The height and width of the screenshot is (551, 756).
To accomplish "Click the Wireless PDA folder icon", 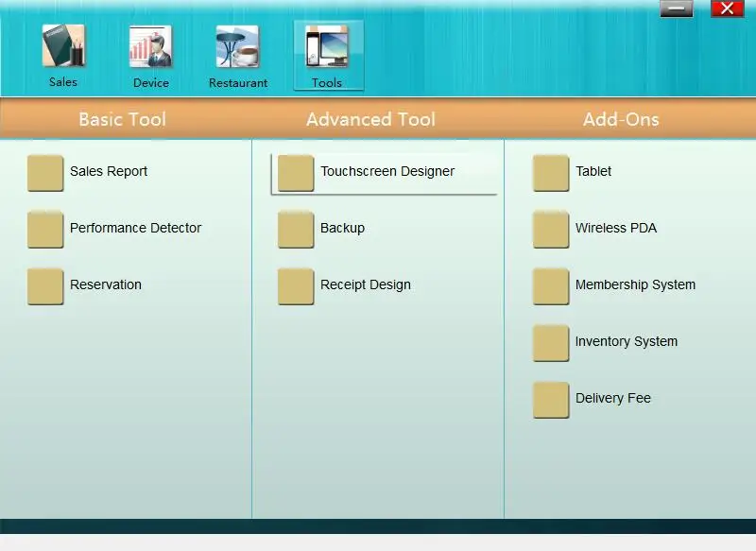I will click(x=551, y=230).
